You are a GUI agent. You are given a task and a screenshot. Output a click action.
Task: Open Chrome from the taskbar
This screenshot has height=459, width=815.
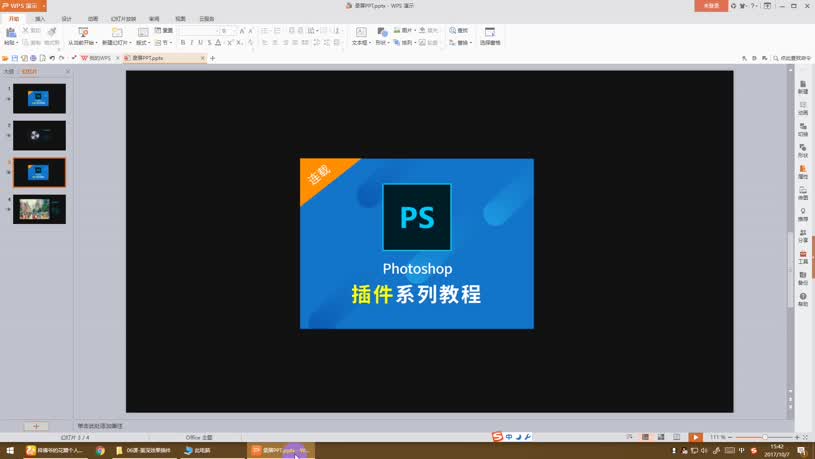pyautogui.click(x=100, y=451)
